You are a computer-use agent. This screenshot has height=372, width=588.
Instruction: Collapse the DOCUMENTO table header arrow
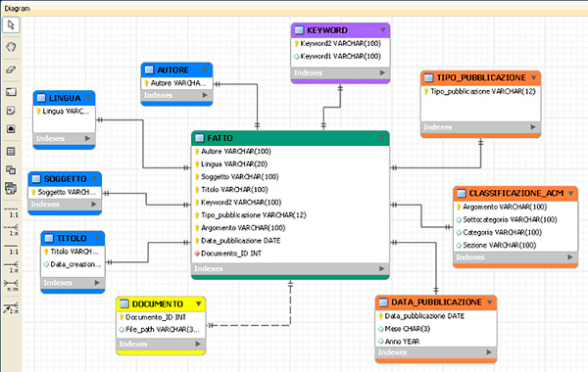point(198,303)
